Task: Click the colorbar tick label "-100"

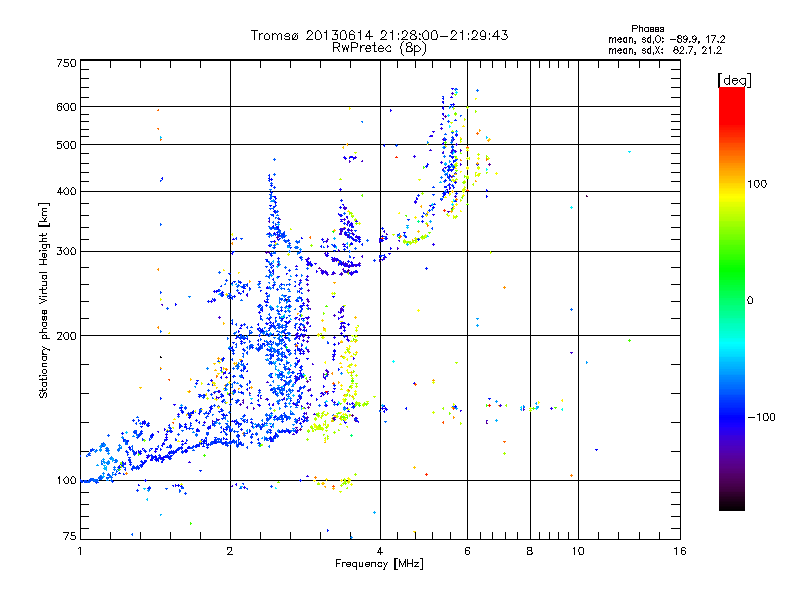Action: click(x=761, y=417)
